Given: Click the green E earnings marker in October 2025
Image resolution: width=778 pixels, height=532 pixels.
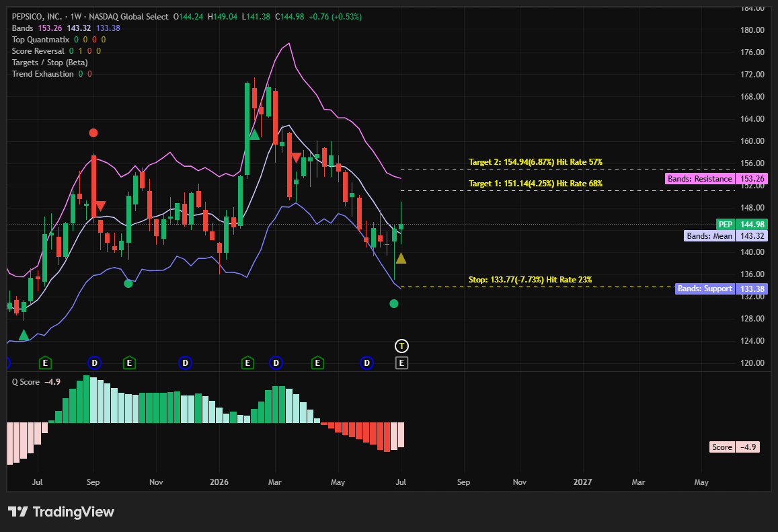Looking at the screenshot, I should pos(129,363).
